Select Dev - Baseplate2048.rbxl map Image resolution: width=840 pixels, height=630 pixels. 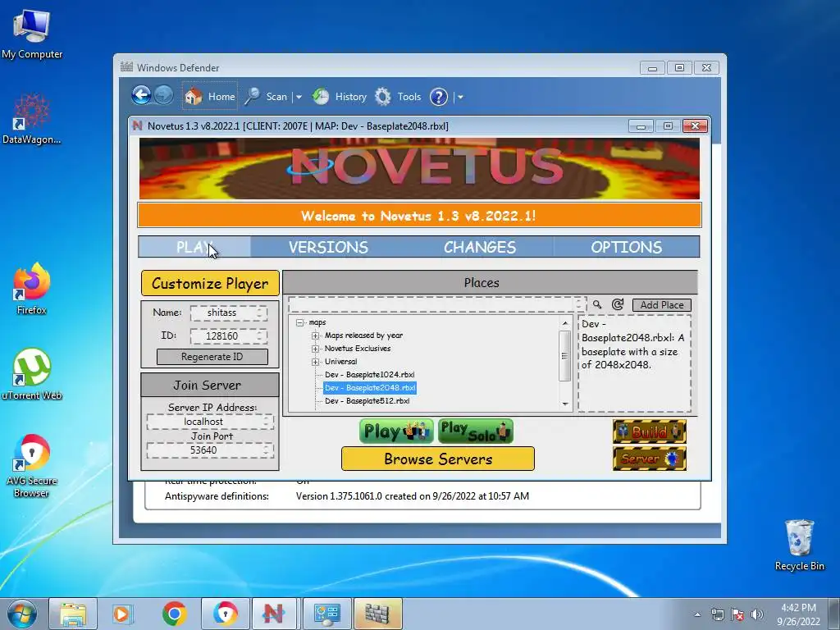pyautogui.click(x=370, y=388)
